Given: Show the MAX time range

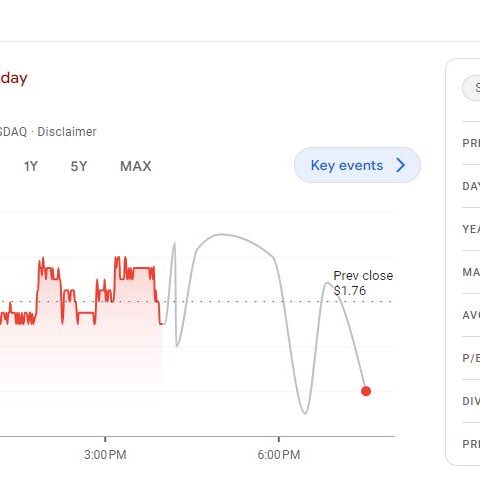Looking at the screenshot, I should [x=136, y=166].
